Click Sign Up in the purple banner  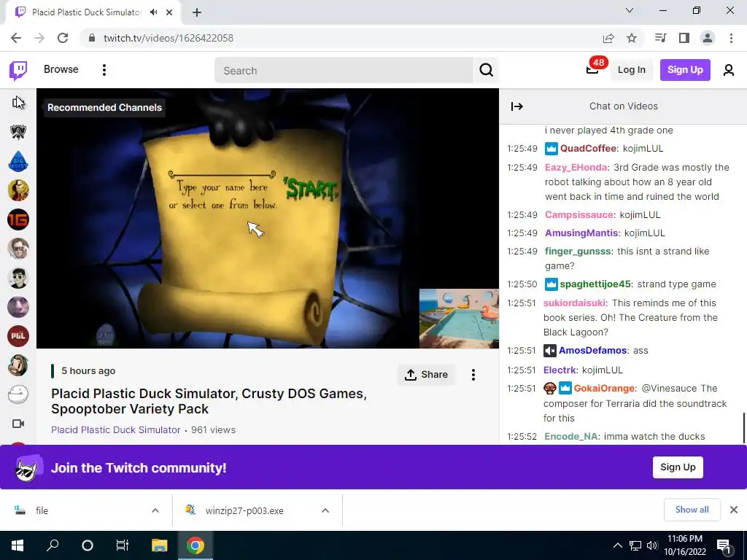point(678,467)
